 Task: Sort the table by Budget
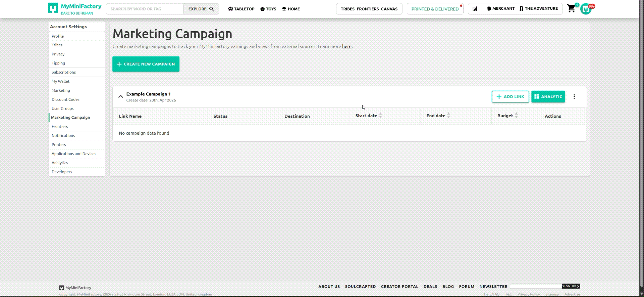[516, 116]
